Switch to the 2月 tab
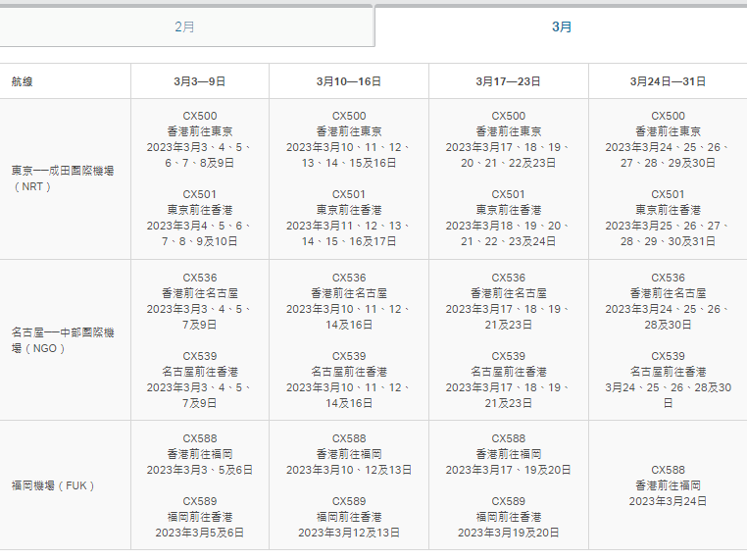Image resolution: width=747 pixels, height=560 pixels. coord(185,26)
